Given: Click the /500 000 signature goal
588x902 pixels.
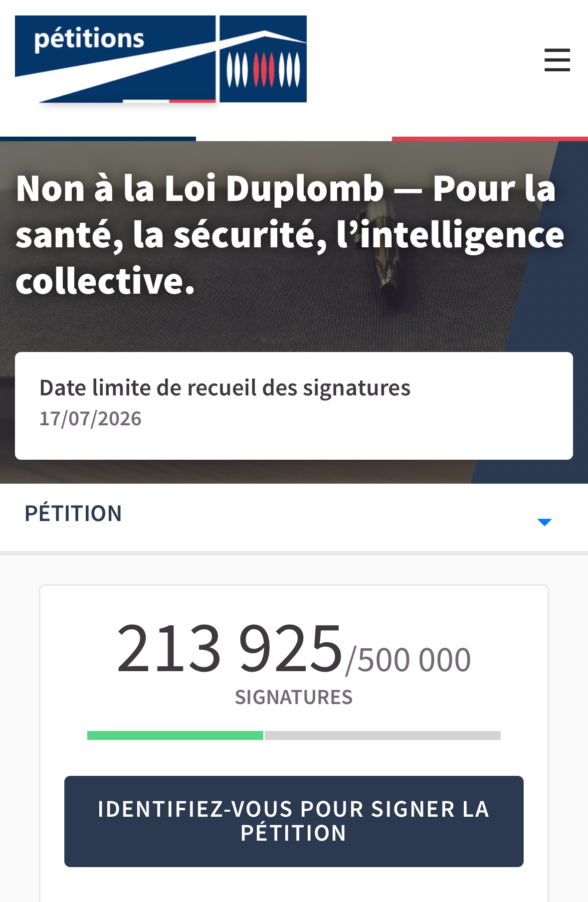Looking at the screenshot, I should 409,660.
